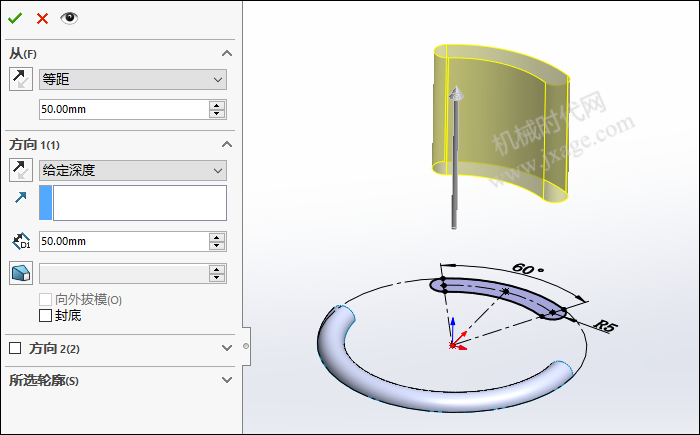Click the reverse direction icon under 从(F)
The width and height of the screenshot is (700, 435).
[21, 79]
